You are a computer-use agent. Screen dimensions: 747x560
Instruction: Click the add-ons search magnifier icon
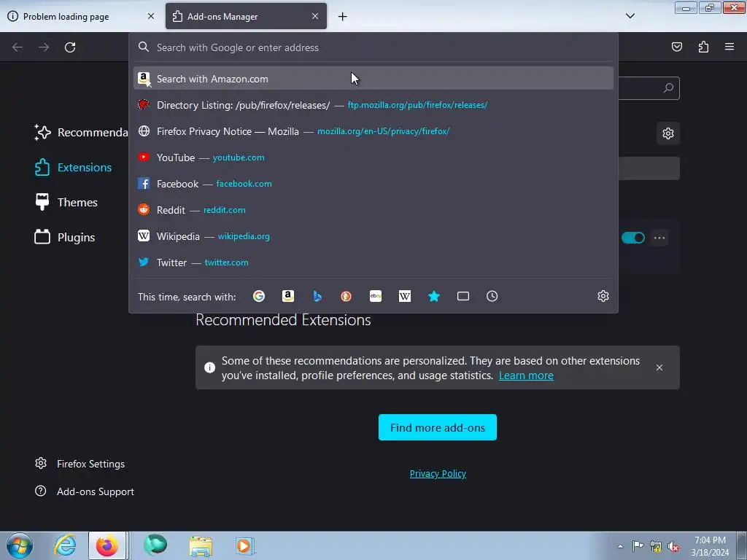tap(668, 88)
